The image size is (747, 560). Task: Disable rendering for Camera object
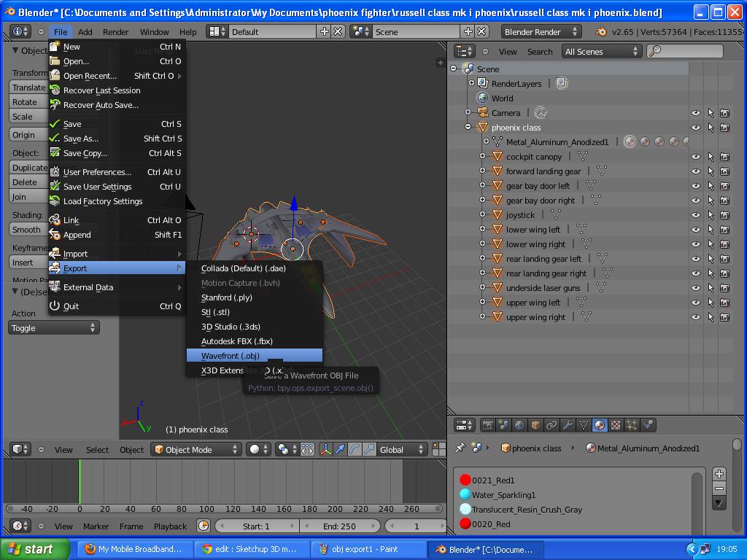coord(724,113)
